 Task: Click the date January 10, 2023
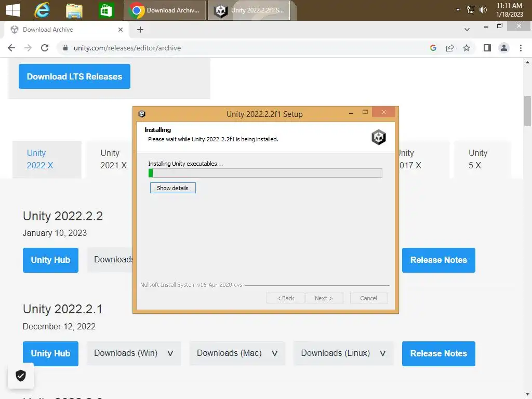(55, 233)
